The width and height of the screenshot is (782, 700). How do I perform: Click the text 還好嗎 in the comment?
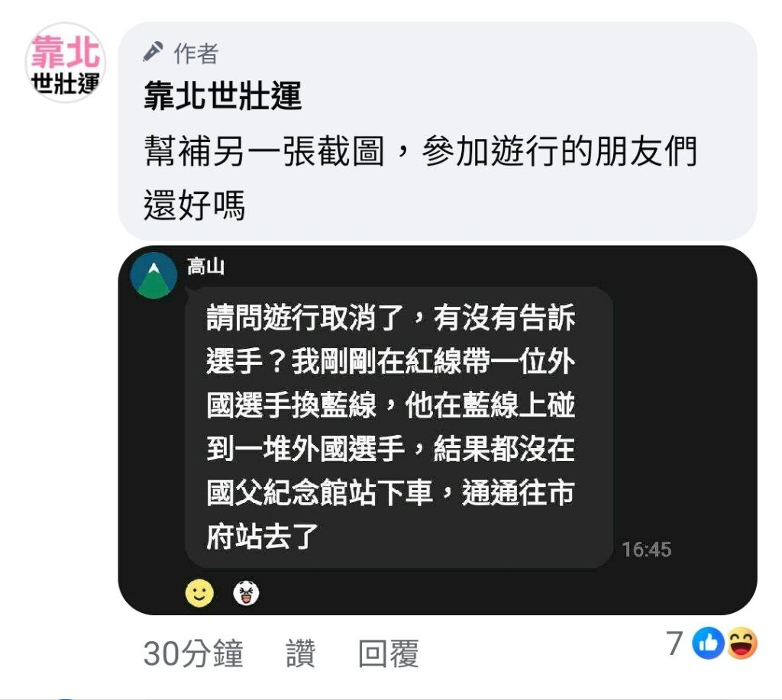194,205
